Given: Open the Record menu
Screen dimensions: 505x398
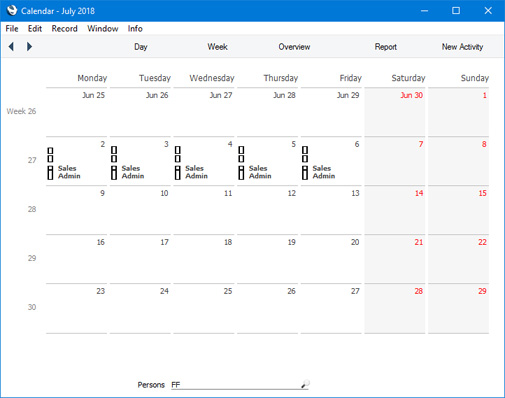Looking at the screenshot, I should (x=64, y=29).
